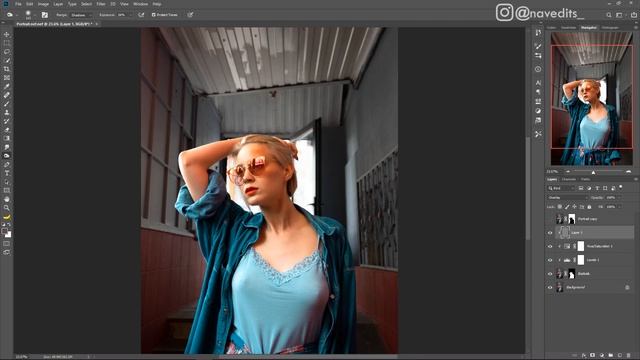Select the Blur tool
The image size is (640, 360).
click(x=7, y=147)
